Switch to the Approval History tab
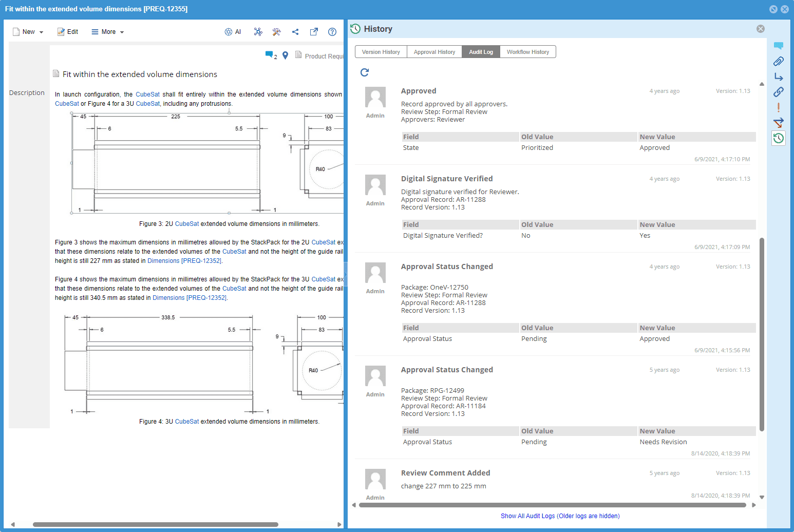The height and width of the screenshot is (532, 794). click(x=434, y=52)
